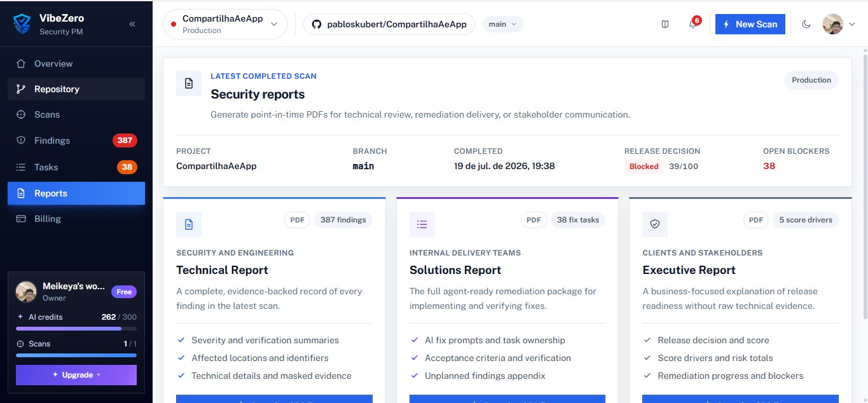This screenshot has height=403, width=868.
Task: Click the Solutions Report list icon
Action: (422, 224)
